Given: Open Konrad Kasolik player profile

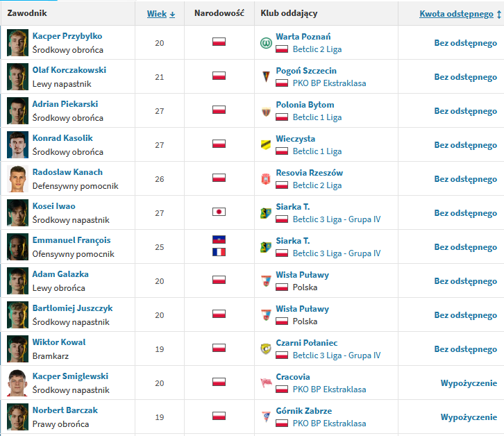Looking at the screenshot, I should point(62,138).
